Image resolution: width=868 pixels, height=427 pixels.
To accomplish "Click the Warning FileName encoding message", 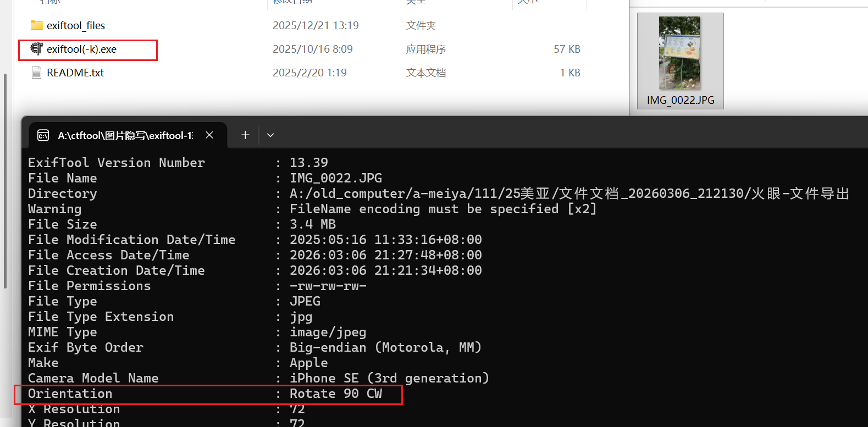I will (443, 209).
